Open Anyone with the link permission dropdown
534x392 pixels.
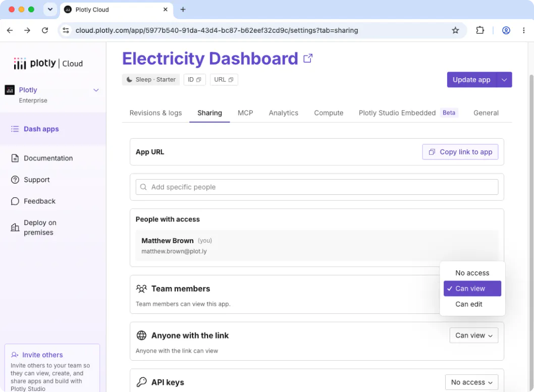coord(474,335)
